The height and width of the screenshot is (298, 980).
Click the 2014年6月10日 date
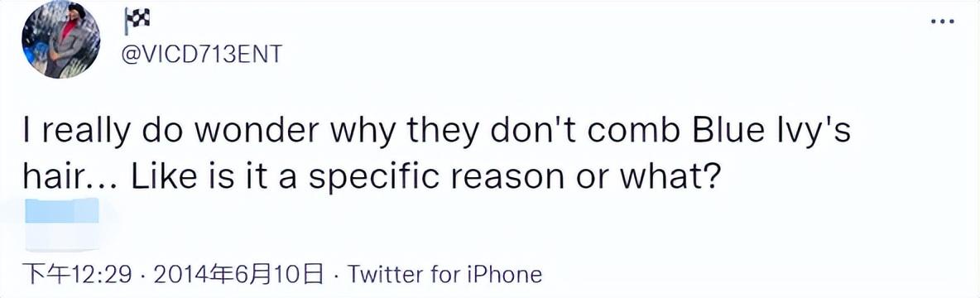coord(238,274)
